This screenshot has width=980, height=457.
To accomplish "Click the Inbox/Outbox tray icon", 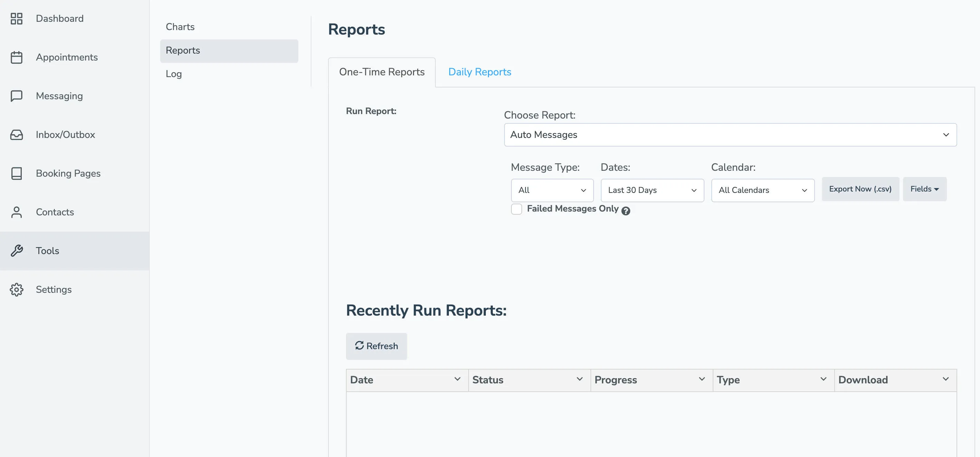I will 16,134.
